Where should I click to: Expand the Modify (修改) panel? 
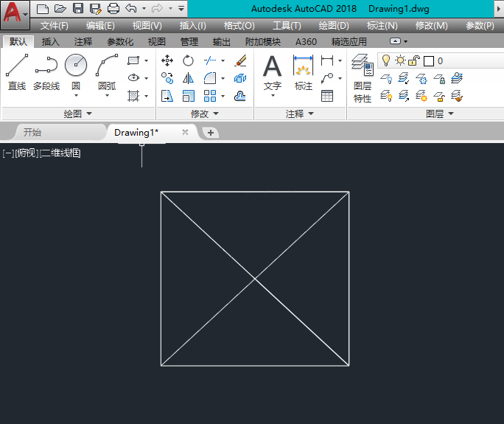point(205,114)
